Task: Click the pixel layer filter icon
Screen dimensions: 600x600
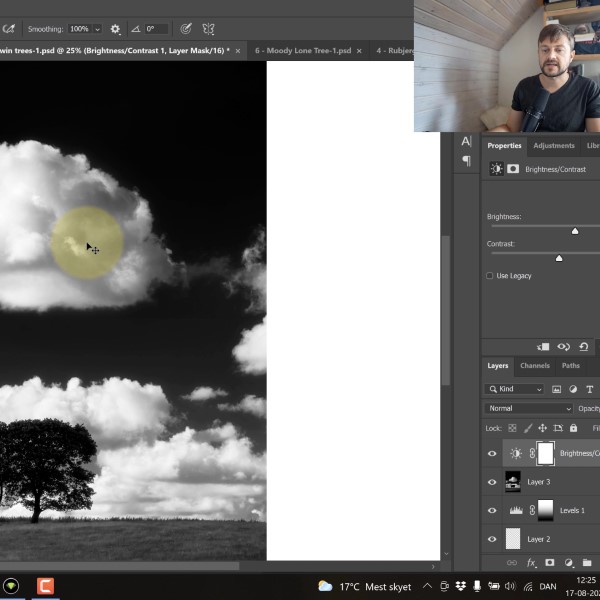Action: point(557,389)
